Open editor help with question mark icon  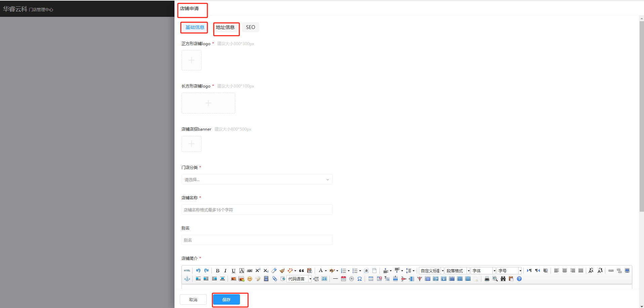coord(519,279)
